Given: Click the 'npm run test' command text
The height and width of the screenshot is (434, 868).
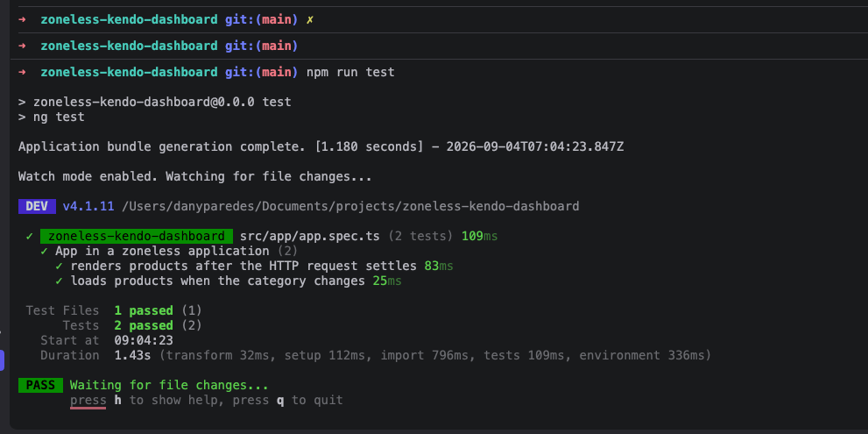Looking at the screenshot, I should click(x=350, y=72).
